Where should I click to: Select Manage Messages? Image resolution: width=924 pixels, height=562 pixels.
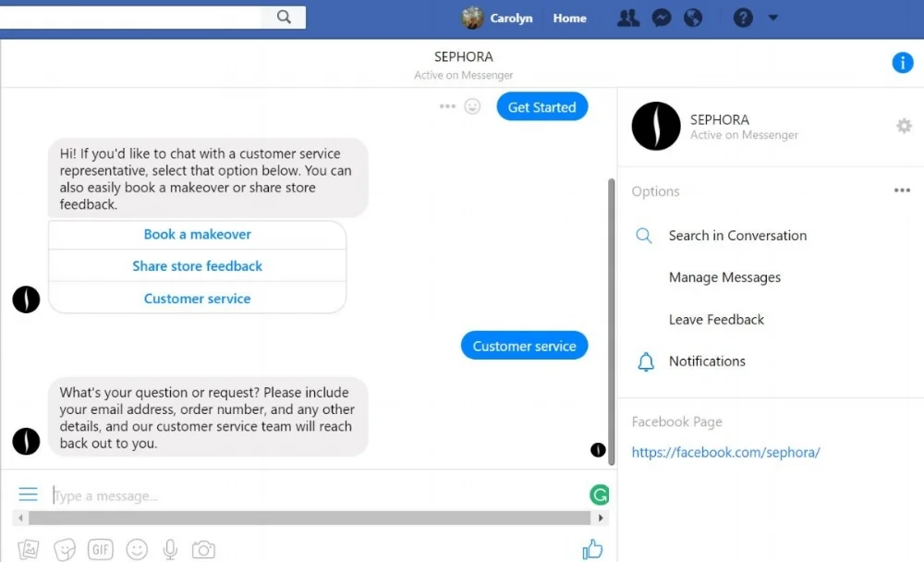(x=724, y=277)
